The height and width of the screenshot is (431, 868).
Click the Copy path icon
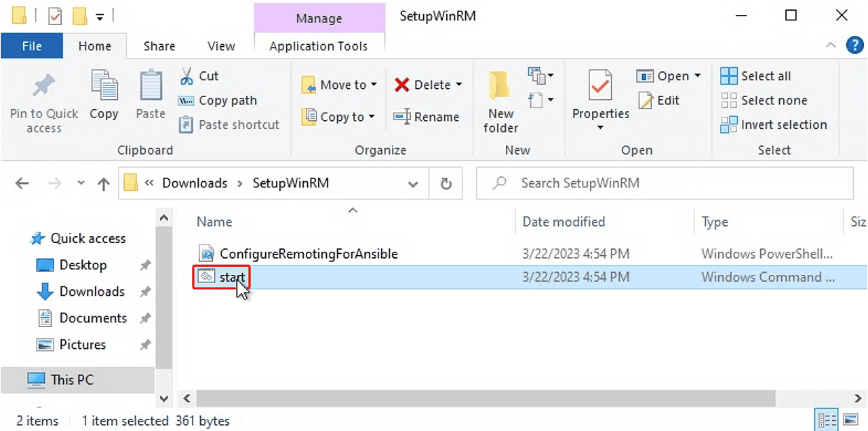pos(186,100)
